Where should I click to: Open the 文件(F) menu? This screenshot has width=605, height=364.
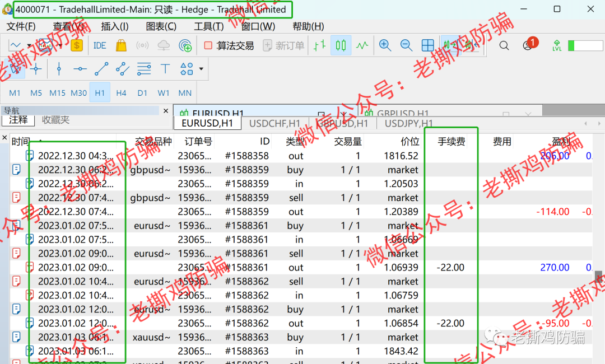pyautogui.click(x=21, y=27)
